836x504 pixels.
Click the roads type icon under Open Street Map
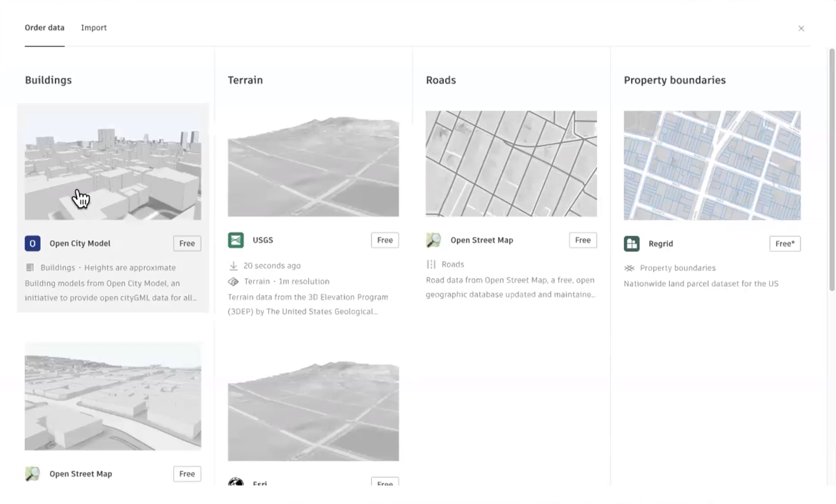pos(431,264)
